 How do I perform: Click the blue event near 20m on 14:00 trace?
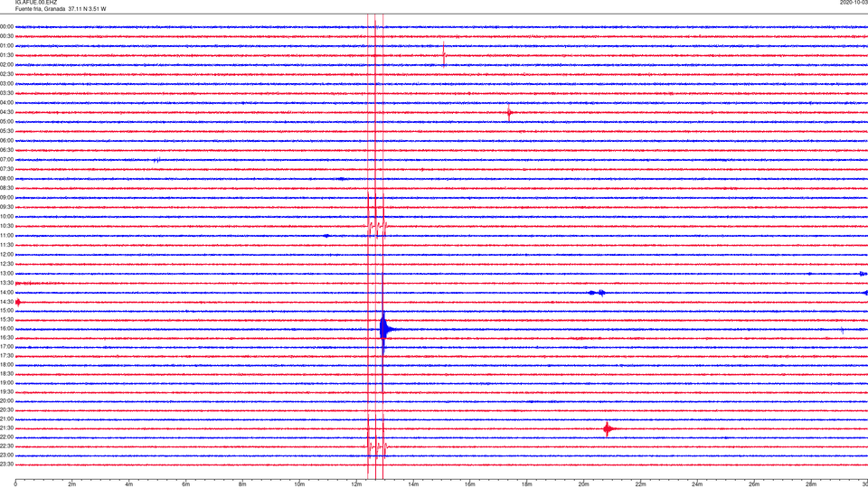[x=598, y=293]
